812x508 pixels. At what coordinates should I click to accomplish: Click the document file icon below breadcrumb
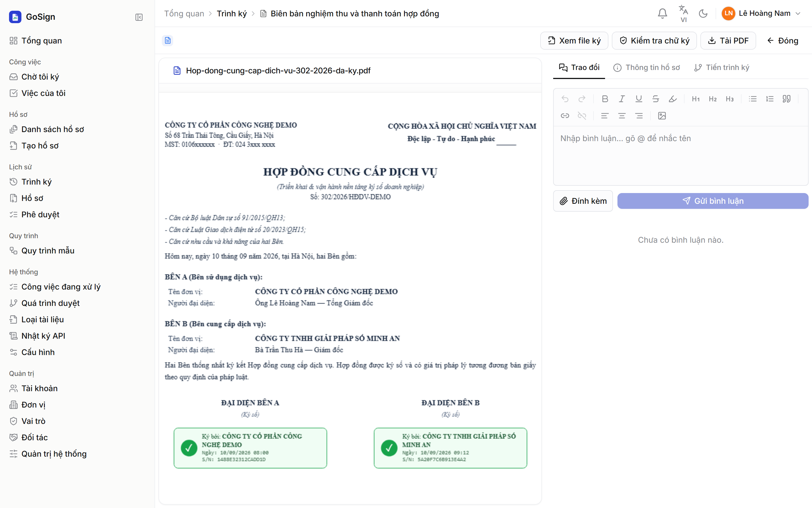tap(167, 41)
